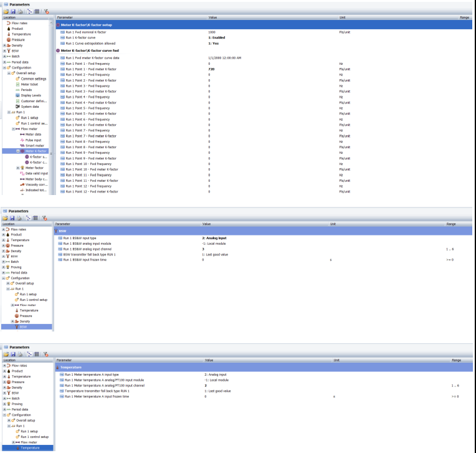This screenshot has width=476, height=453.
Task: Select Smart meter in K-factor panel tree
Action: click(x=35, y=146)
